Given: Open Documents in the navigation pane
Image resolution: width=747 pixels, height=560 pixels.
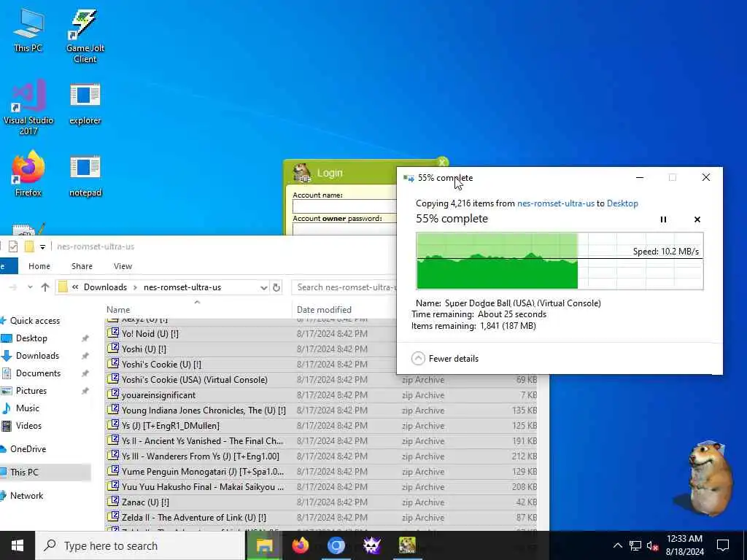Looking at the screenshot, I should tap(38, 373).
